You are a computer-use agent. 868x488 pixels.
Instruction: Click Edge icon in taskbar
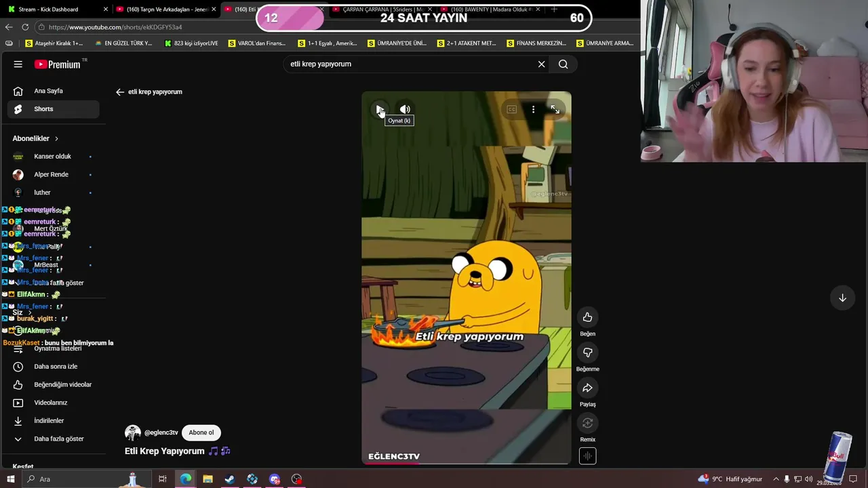pos(185,479)
